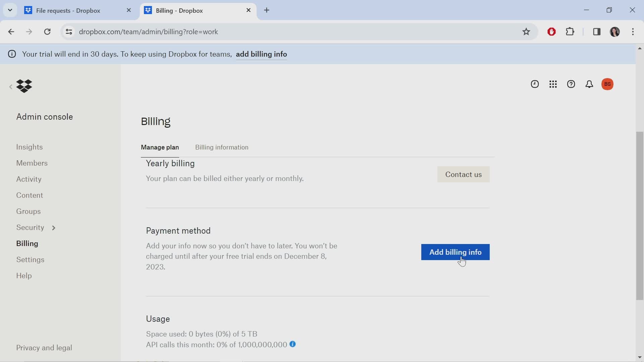The image size is (644, 362).
Task: Click the back arrow chevron icon
Action: (x=10, y=86)
